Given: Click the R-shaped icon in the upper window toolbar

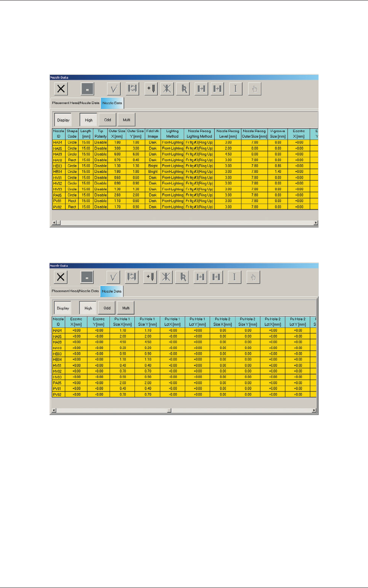Looking at the screenshot, I should [183, 89].
